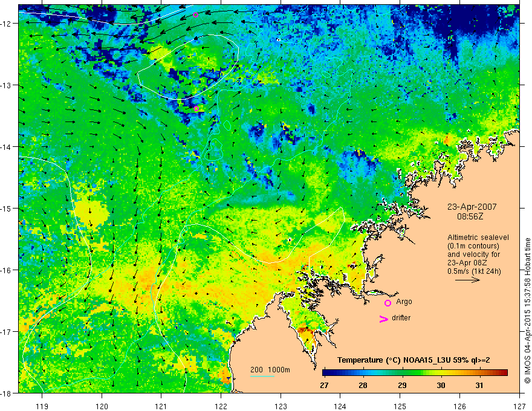This screenshot has width=532, height=411.
Task: Click the '200 1000m' bathymetry label
Action: click(x=270, y=370)
